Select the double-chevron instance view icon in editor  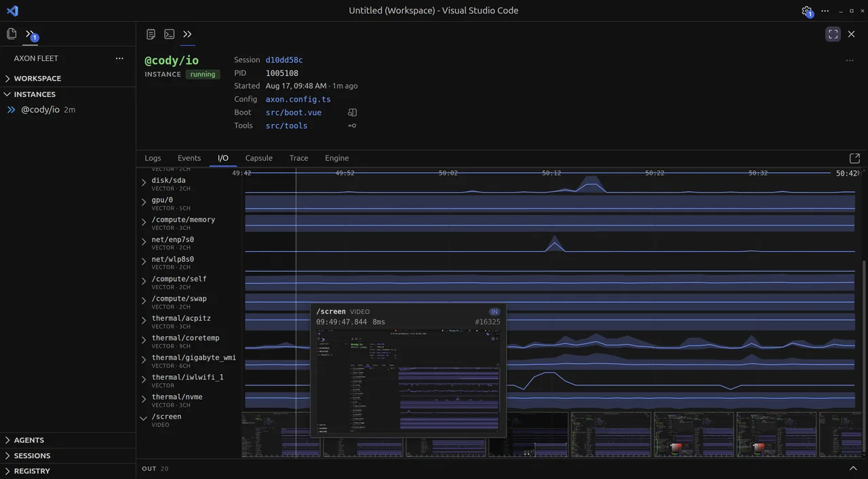(188, 34)
